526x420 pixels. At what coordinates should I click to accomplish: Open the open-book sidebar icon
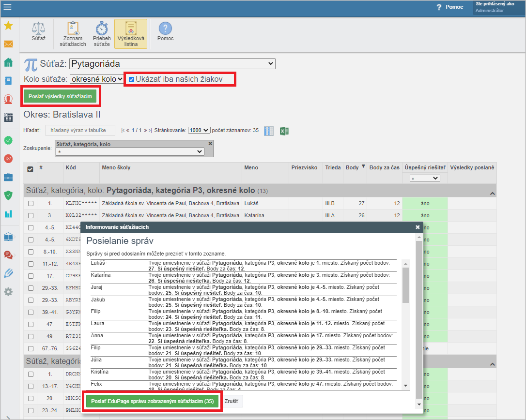click(8, 237)
